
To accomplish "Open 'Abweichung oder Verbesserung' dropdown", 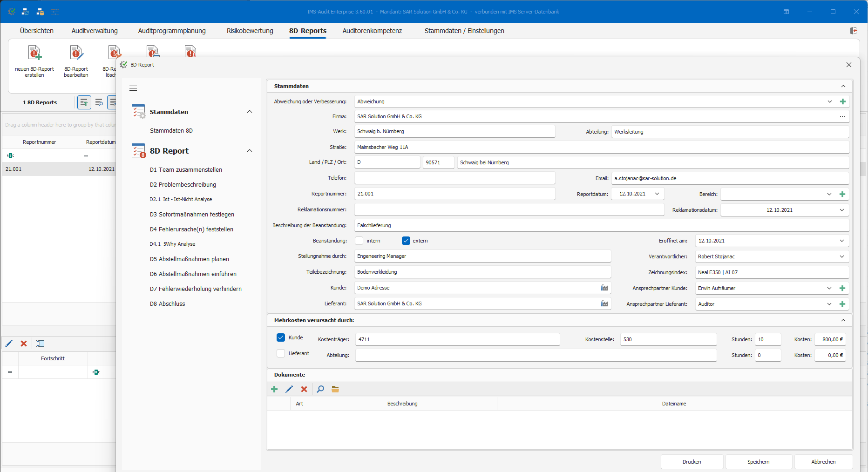I will 829,101.
